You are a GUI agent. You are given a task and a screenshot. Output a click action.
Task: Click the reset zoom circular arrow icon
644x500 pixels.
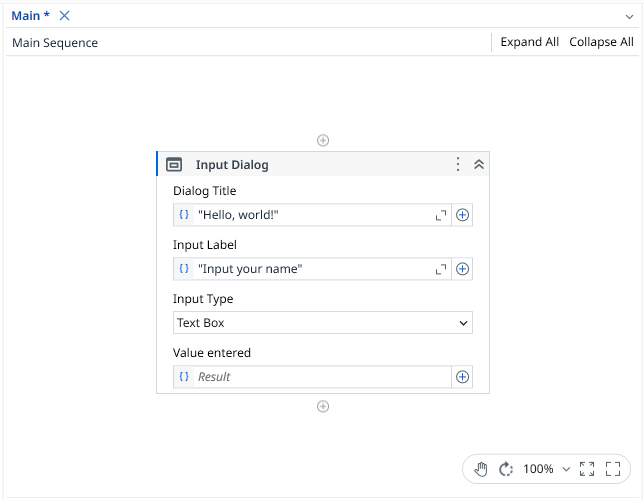click(x=506, y=469)
